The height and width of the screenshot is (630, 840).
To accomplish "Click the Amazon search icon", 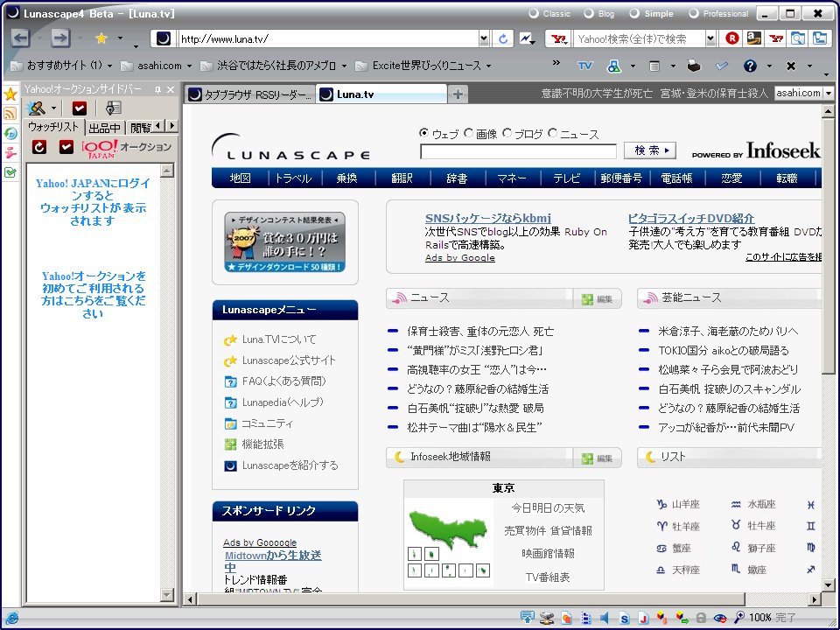I will (x=753, y=38).
